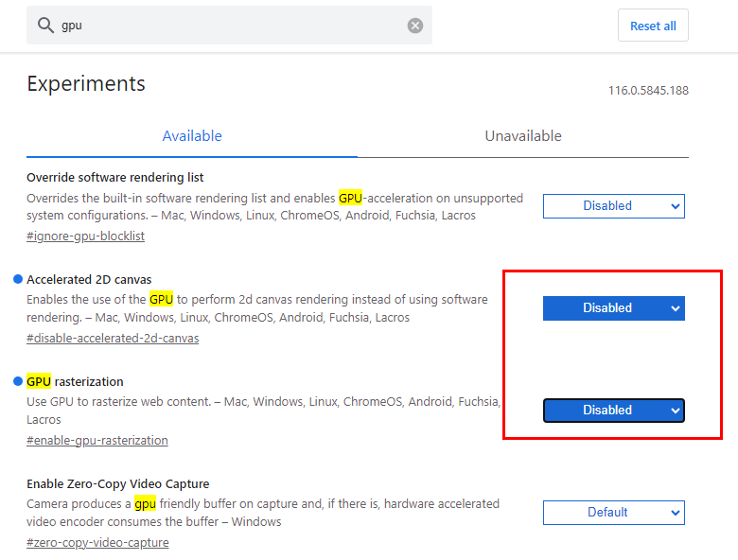This screenshot has height=560, width=738.
Task: Clear the gpu search text
Action: [x=414, y=26]
